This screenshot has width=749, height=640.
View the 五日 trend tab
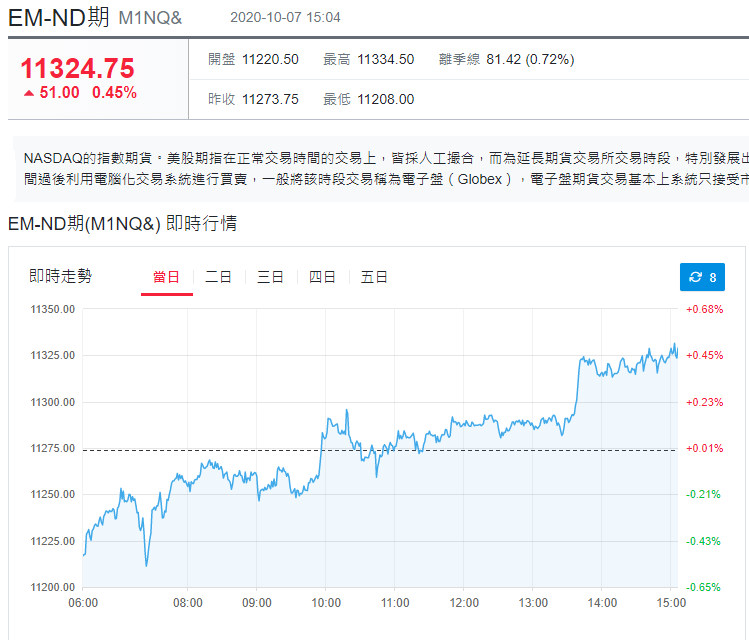tap(374, 277)
